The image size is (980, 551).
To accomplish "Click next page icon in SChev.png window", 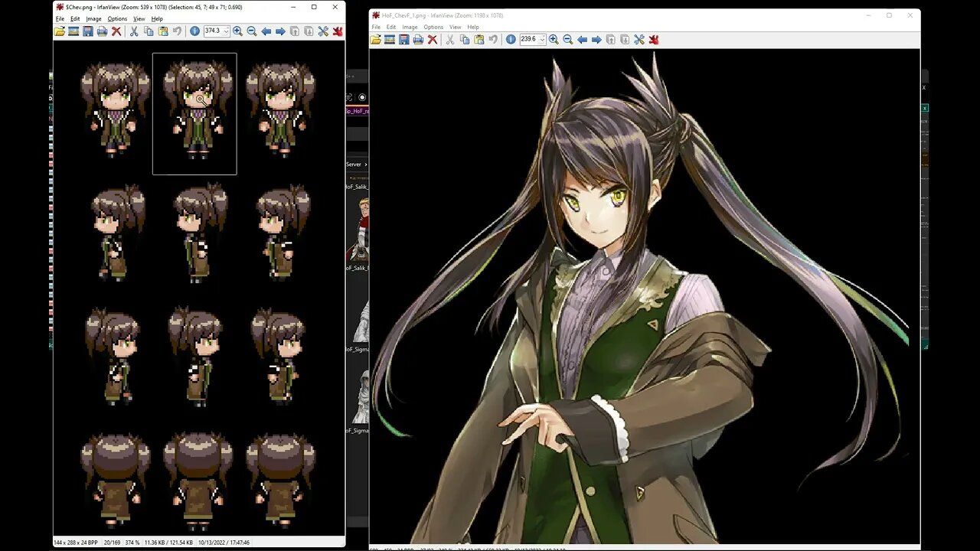I will pos(309,31).
